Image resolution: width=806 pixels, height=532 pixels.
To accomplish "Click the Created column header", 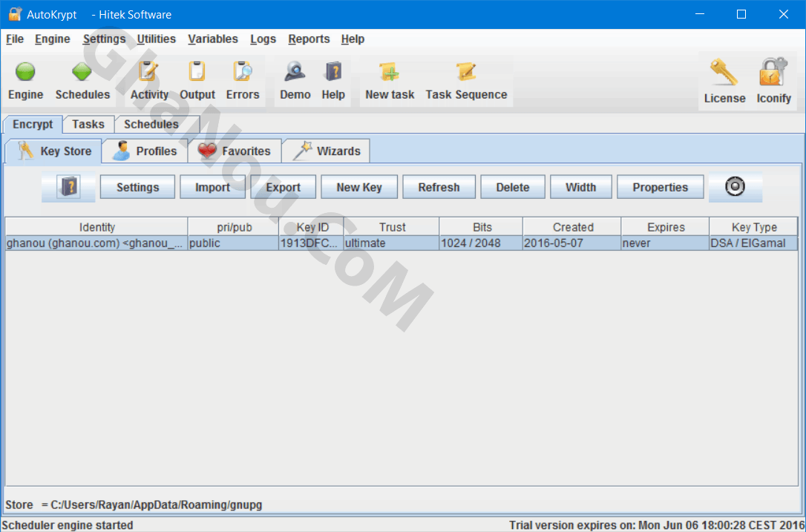I will point(573,227).
